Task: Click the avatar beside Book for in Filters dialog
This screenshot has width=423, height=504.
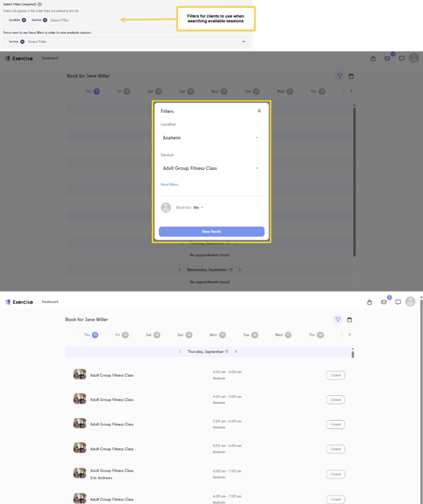Action: (166, 207)
